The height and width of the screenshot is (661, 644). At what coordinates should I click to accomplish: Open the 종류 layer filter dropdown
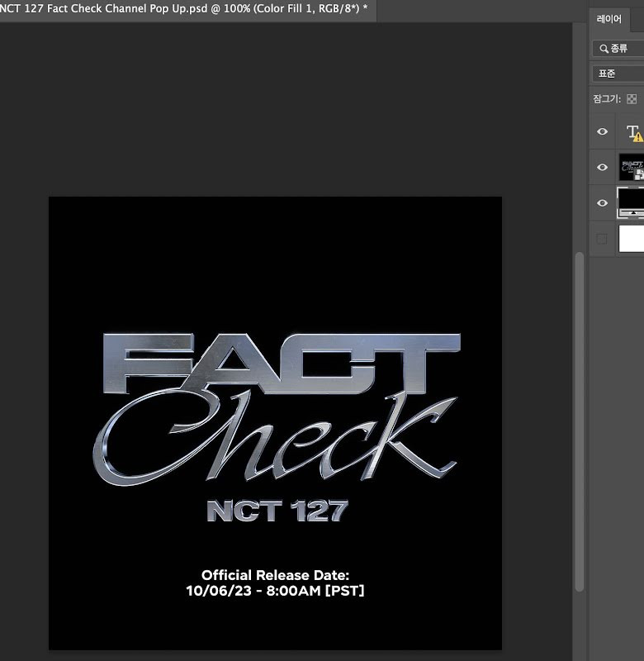coord(618,49)
